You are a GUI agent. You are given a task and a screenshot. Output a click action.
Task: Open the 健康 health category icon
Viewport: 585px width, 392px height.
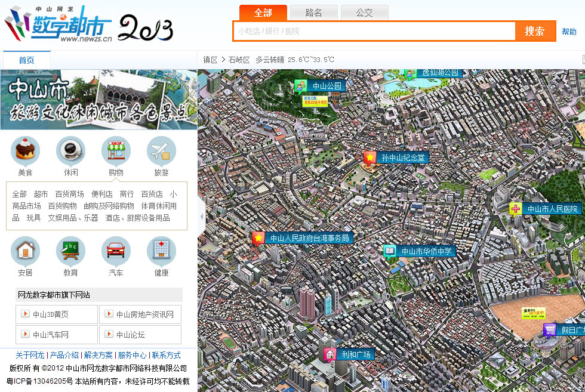click(x=161, y=251)
